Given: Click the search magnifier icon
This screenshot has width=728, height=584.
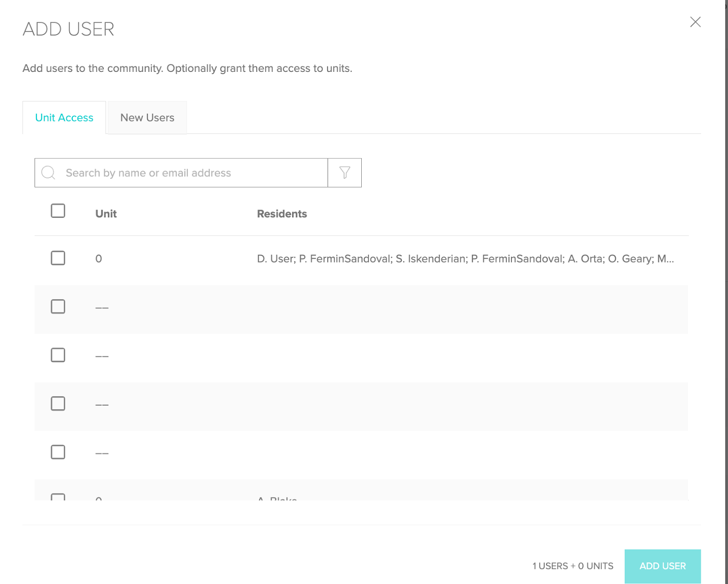Looking at the screenshot, I should [48, 173].
